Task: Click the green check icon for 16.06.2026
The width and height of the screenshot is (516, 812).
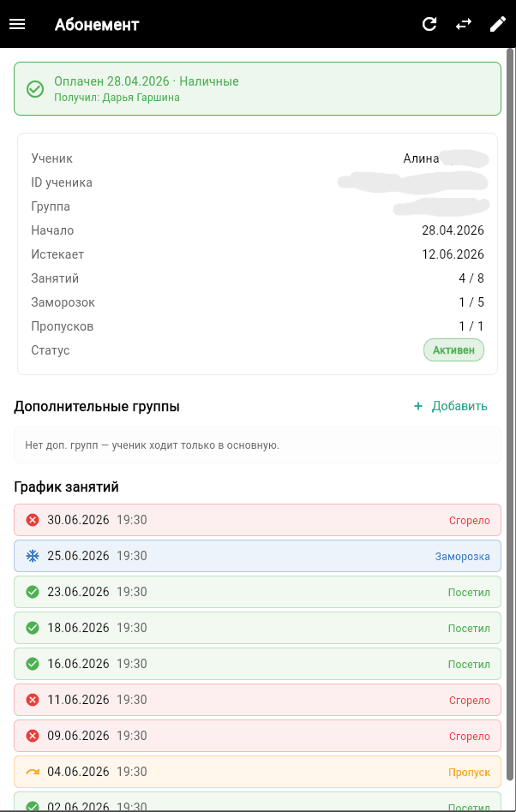Action: click(x=33, y=663)
